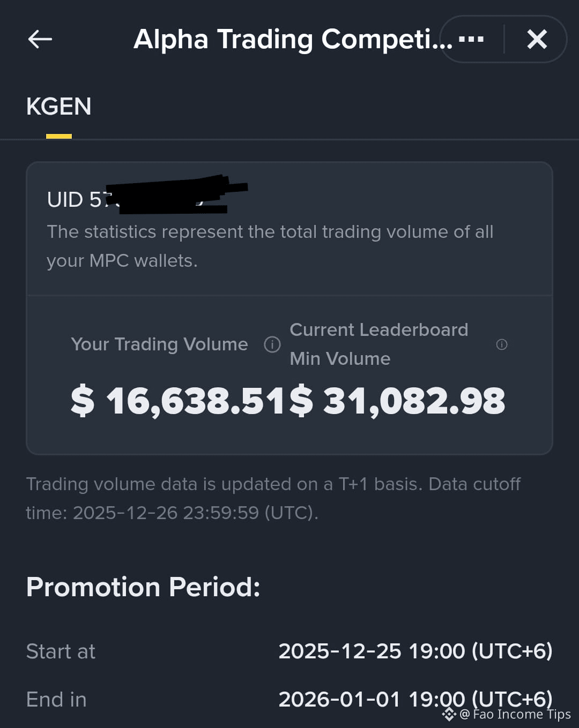
Task: Tap the Start at date value
Action: 415,651
